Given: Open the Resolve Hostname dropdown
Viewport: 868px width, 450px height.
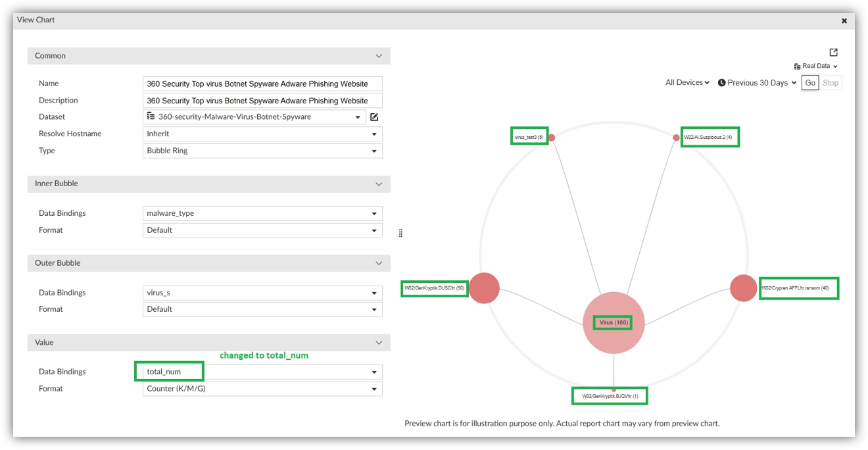Looking at the screenshot, I should point(262,134).
